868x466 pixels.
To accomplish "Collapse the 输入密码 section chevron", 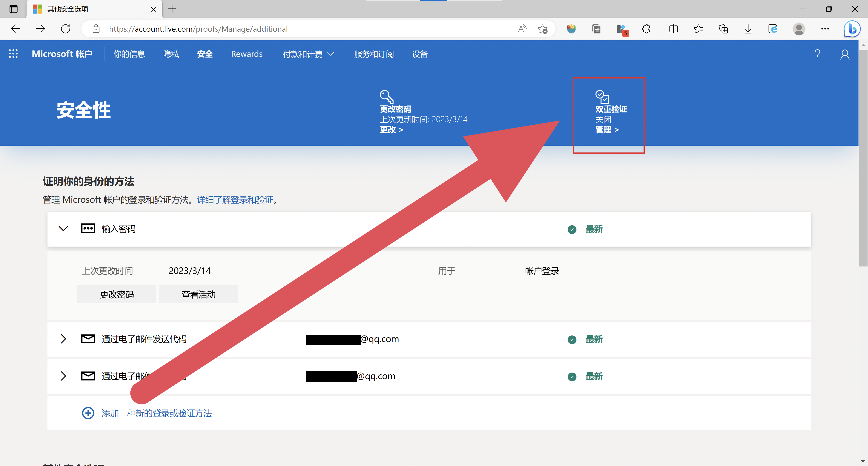I will point(63,229).
